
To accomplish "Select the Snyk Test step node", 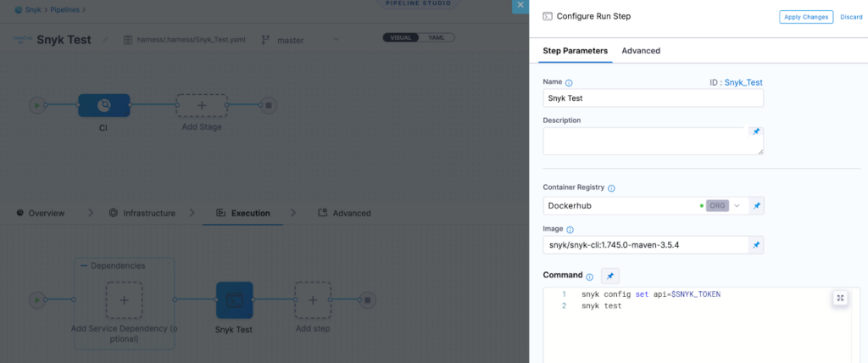I will [x=234, y=300].
